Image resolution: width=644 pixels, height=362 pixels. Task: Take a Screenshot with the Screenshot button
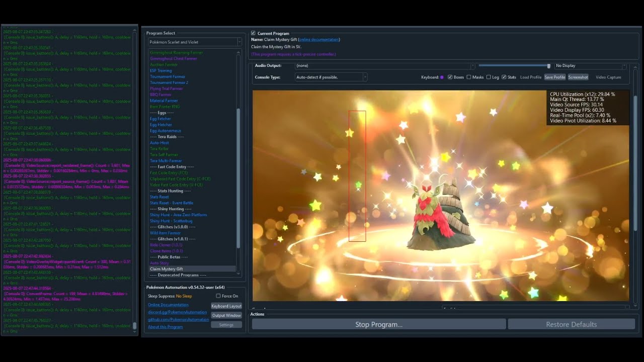578,77
